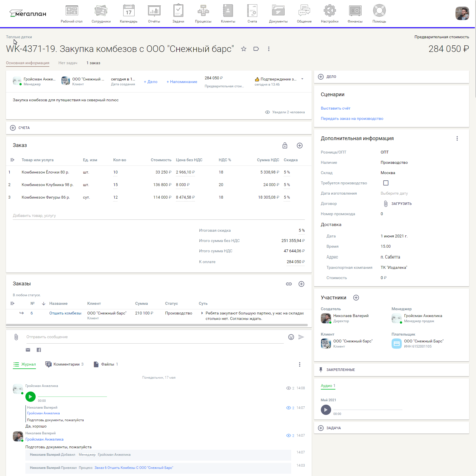Screen dimensions: 476x476
Task: Open deal options three-dot menu
Action: [269, 49]
